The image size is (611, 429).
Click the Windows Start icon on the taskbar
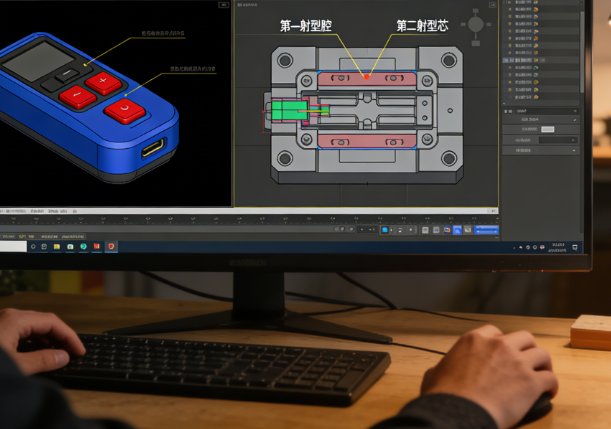(32, 246)
